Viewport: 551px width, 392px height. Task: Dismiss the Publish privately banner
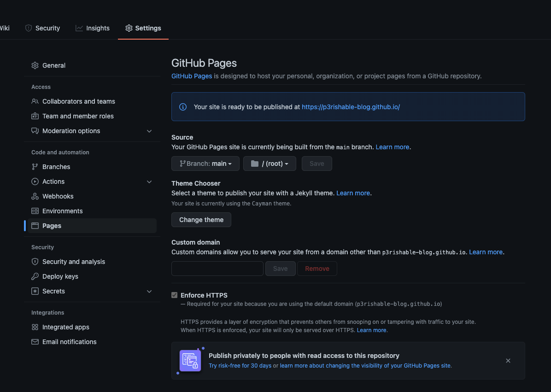(508, 361)
